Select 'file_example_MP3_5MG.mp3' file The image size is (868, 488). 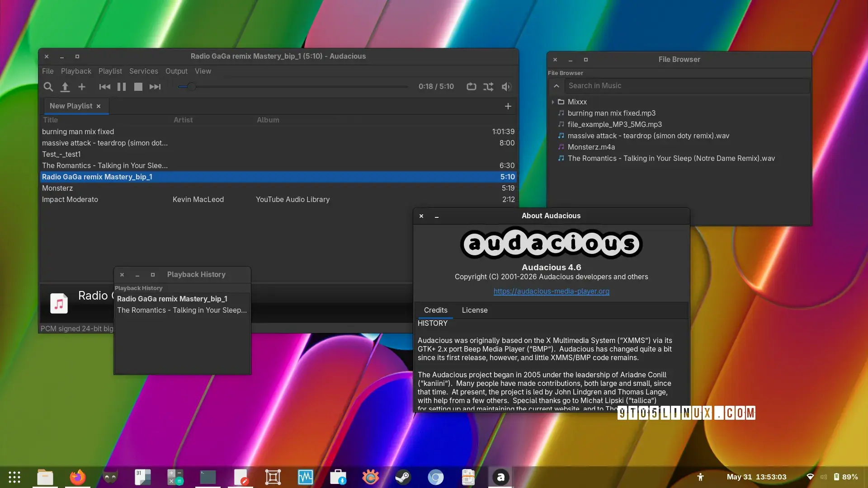(614, 125)
